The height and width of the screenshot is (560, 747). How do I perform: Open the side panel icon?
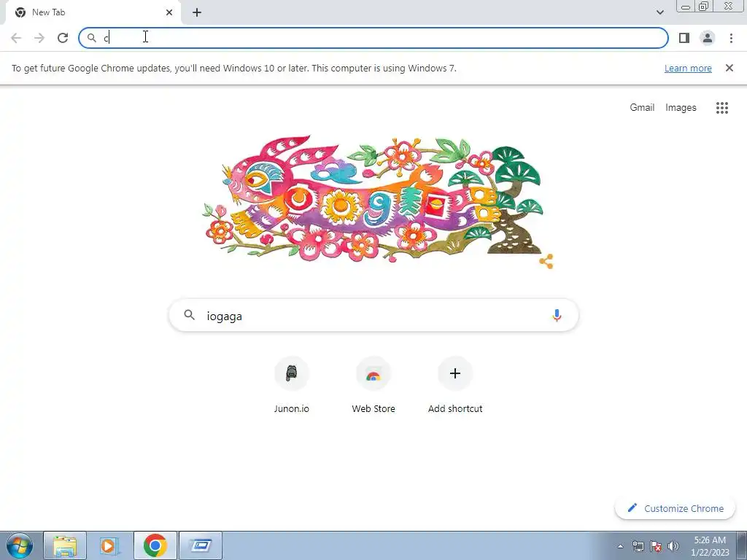684,38
